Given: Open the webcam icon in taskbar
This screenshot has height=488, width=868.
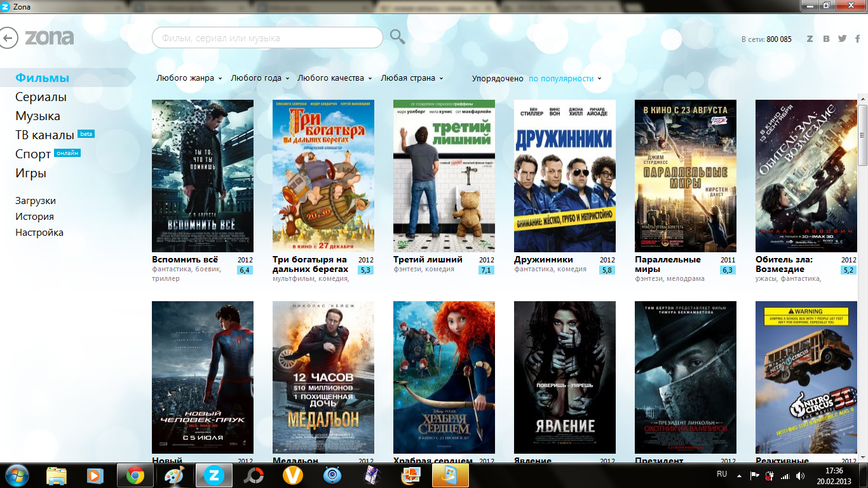Looking at the screenshot, I should point(332,475).
